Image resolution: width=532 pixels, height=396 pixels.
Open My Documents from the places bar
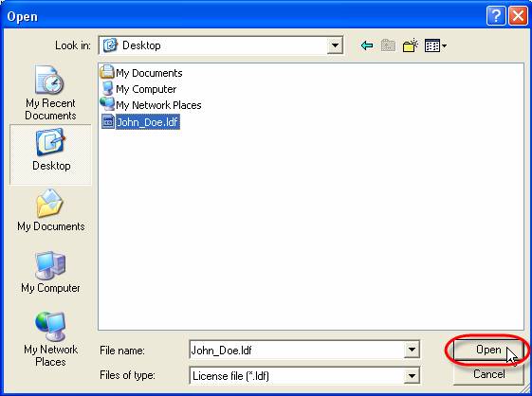pos(50,210)
